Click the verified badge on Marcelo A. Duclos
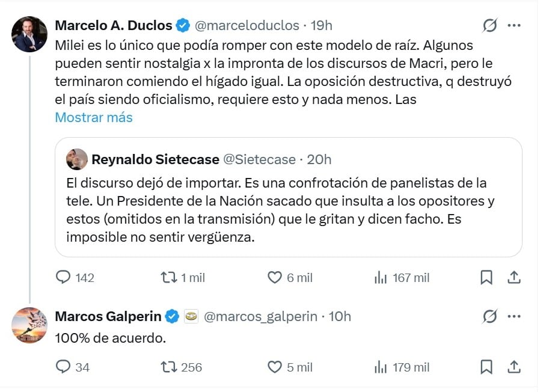 [x=180, y=24]
